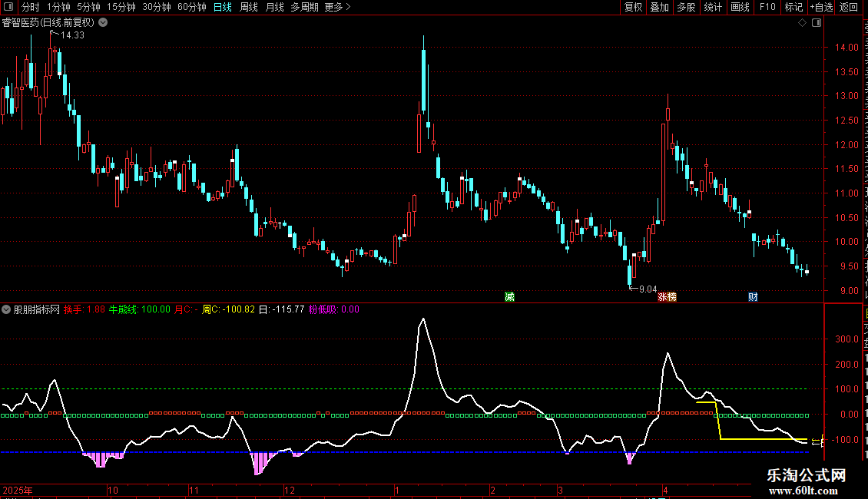Open the 画线 drawing tools
This screenshot has width=868, height=499.
click(x=740, y=7)
